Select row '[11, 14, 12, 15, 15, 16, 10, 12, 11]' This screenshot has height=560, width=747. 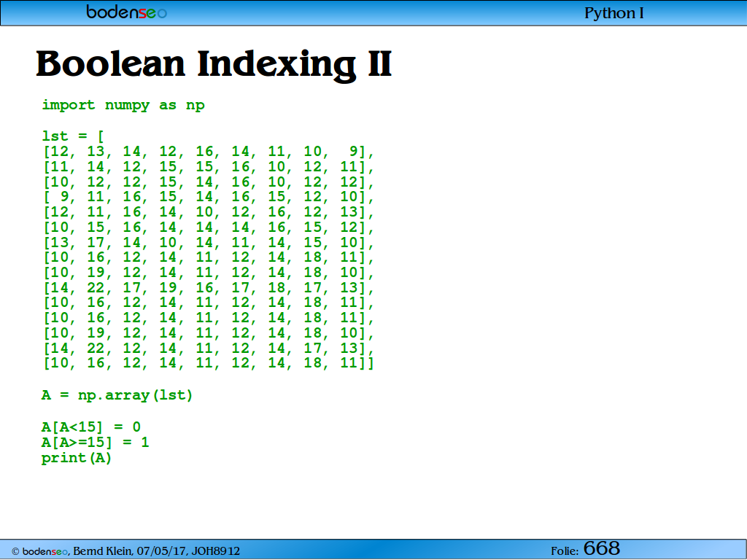click(x=209, y=167)
